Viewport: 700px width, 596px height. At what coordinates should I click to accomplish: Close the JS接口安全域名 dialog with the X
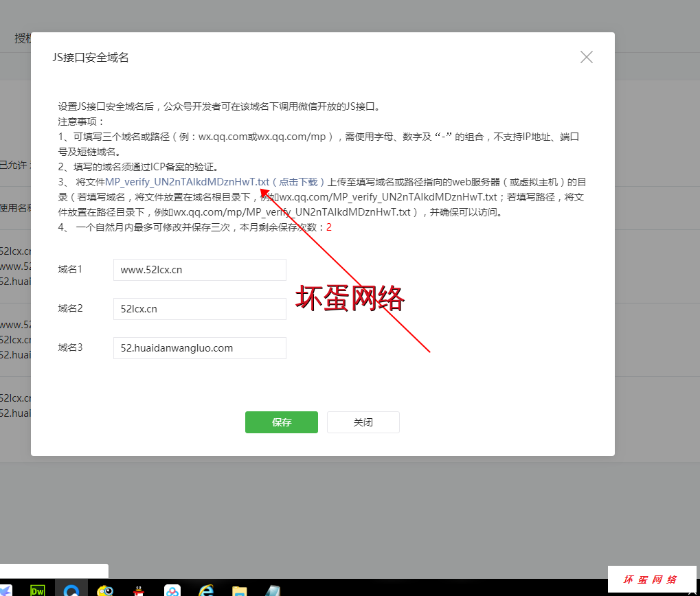(x=586, y=57)
